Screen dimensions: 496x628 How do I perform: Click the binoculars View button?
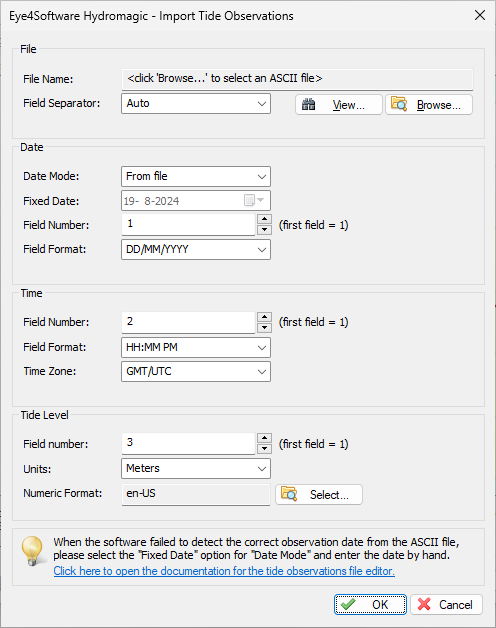point(339,105)
